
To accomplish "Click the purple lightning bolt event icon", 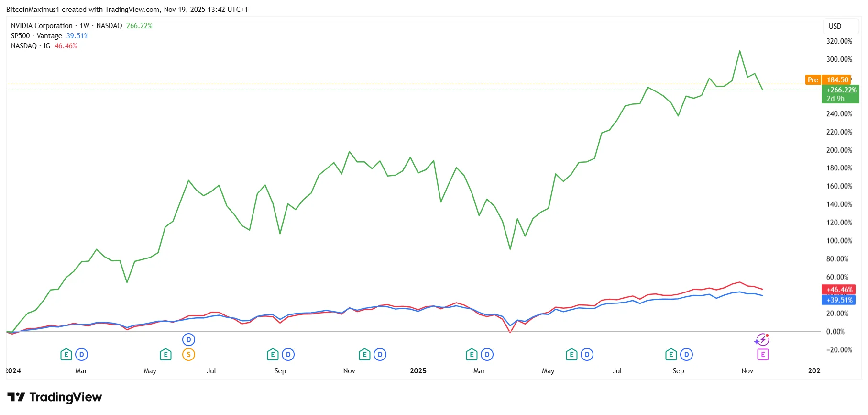I will (x=762, y=340).
